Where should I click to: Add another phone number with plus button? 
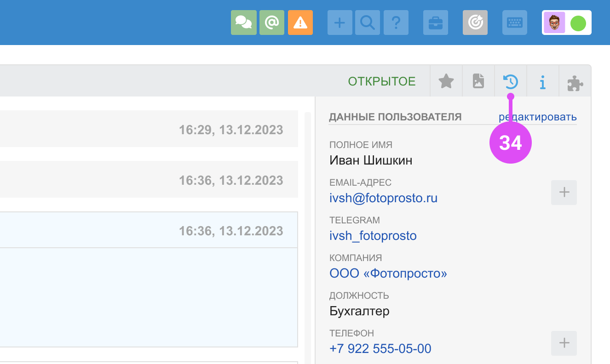(x=564, y=343)
